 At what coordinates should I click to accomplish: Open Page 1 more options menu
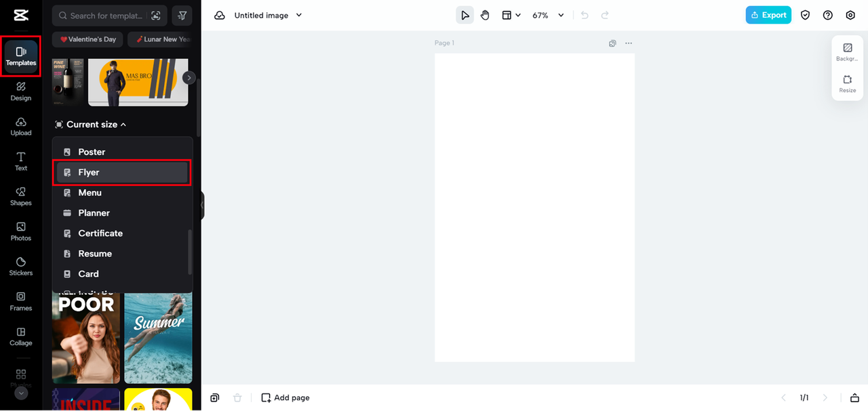(629, 43)
